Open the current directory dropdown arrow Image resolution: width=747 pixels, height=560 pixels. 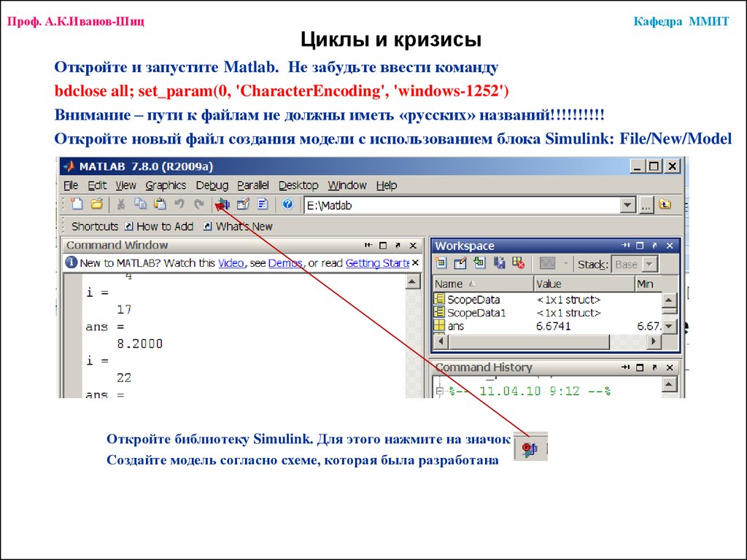point(628,205)
